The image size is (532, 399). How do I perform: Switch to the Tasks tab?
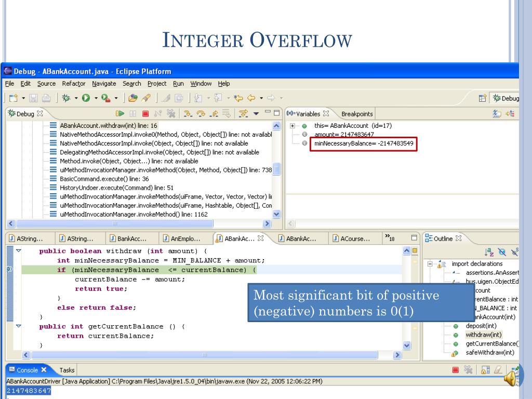pos(66,370)
